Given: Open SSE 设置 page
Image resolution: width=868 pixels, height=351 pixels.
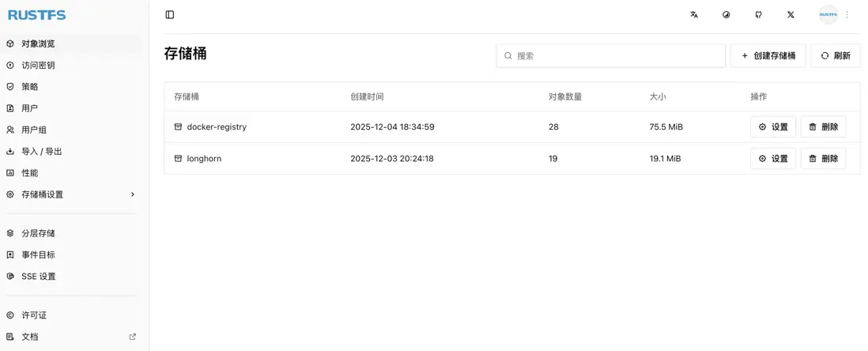Looking at the screenshot, I should (x=38, y=277).
